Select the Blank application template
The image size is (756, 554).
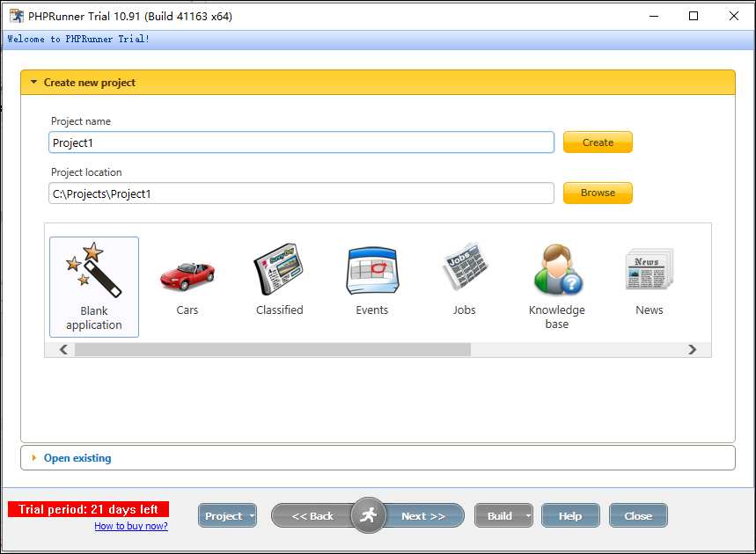[94, 288]
